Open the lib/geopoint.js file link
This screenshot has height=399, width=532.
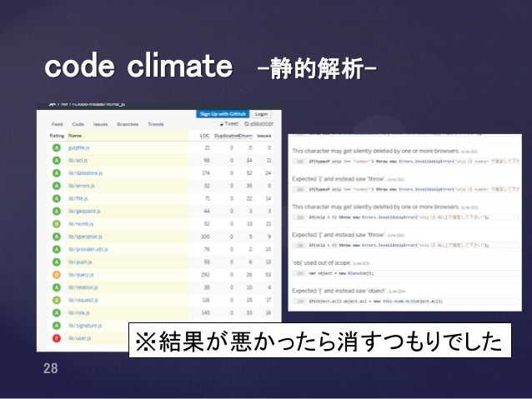coord(84,212)
